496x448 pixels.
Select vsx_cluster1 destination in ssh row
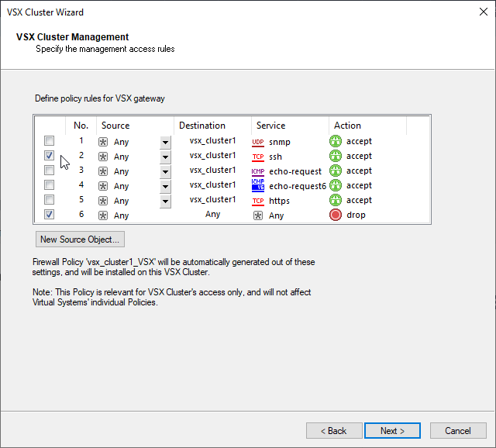click(x=212, y=155)
